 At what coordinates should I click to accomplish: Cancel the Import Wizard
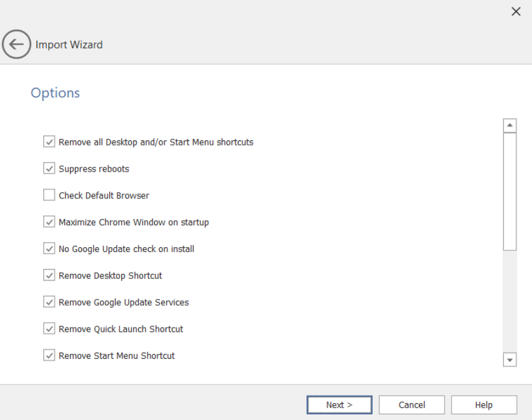(411, 404)
